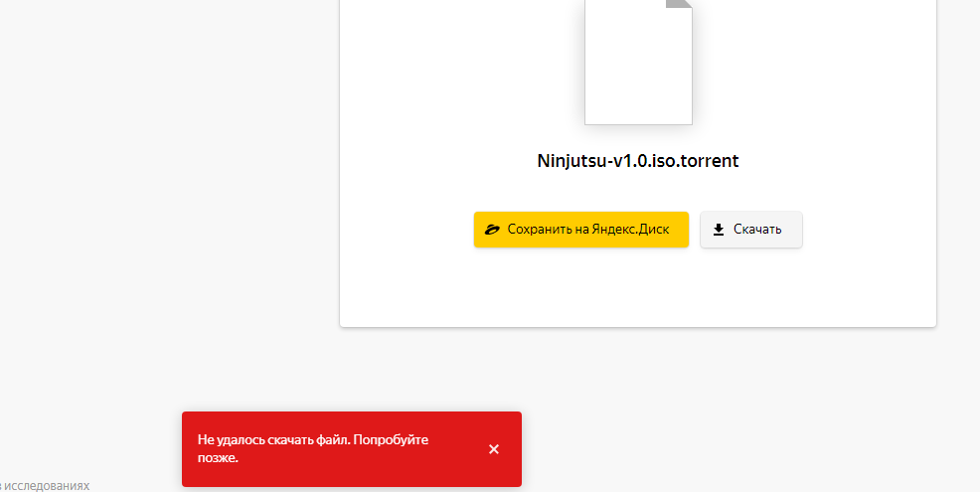
Task: Click the blank document file icon
Action: click(x=638, y=63)
